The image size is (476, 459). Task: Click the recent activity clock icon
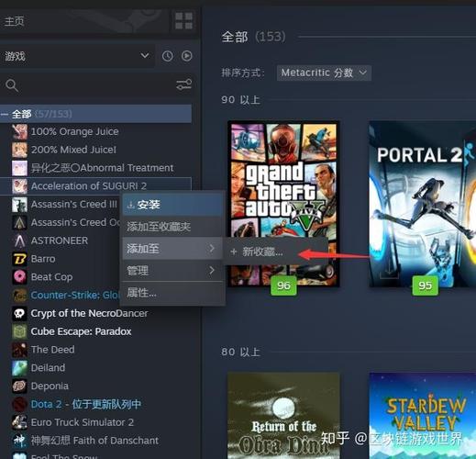pos(168,56)
